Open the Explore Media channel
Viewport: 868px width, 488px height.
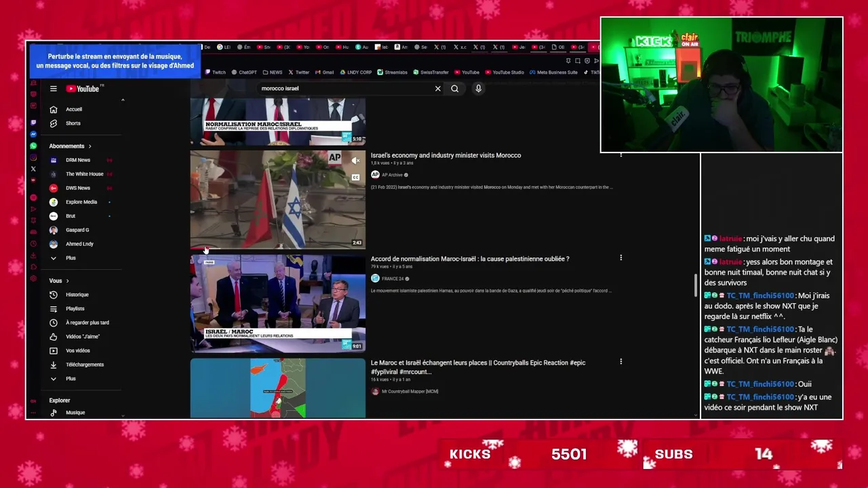[81, 202]
